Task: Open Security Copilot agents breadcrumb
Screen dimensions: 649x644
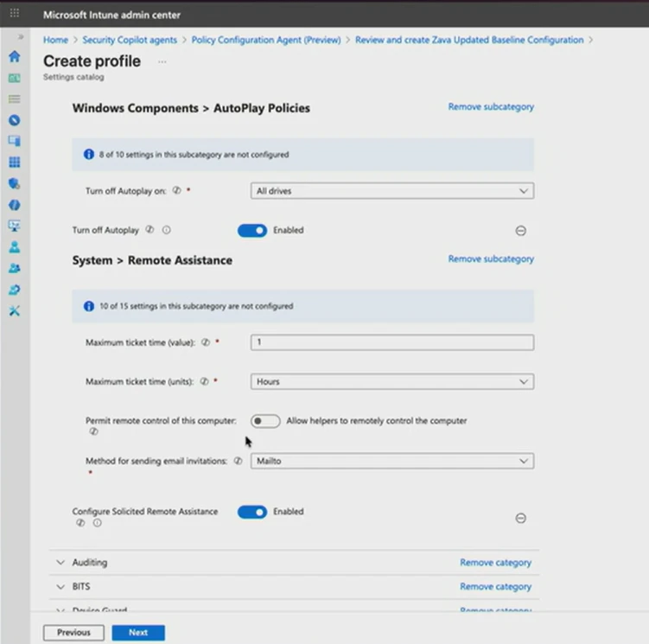Action: pos(130,40)
